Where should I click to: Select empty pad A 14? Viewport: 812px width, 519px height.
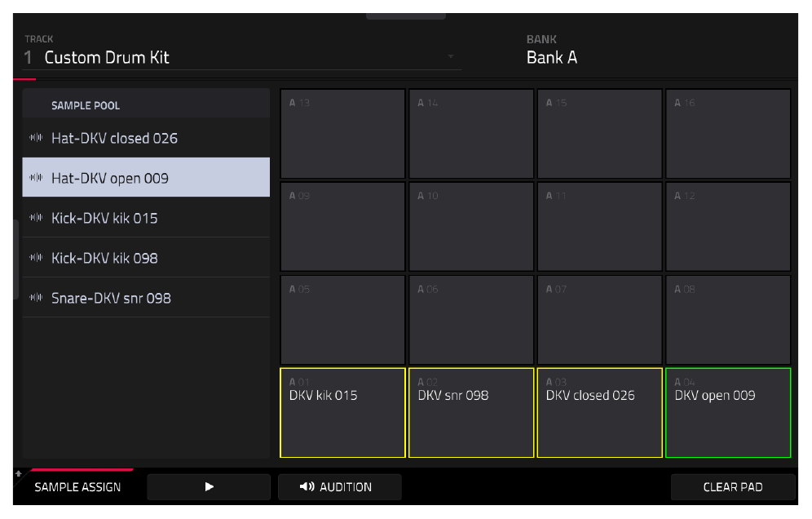pos(470,134)
